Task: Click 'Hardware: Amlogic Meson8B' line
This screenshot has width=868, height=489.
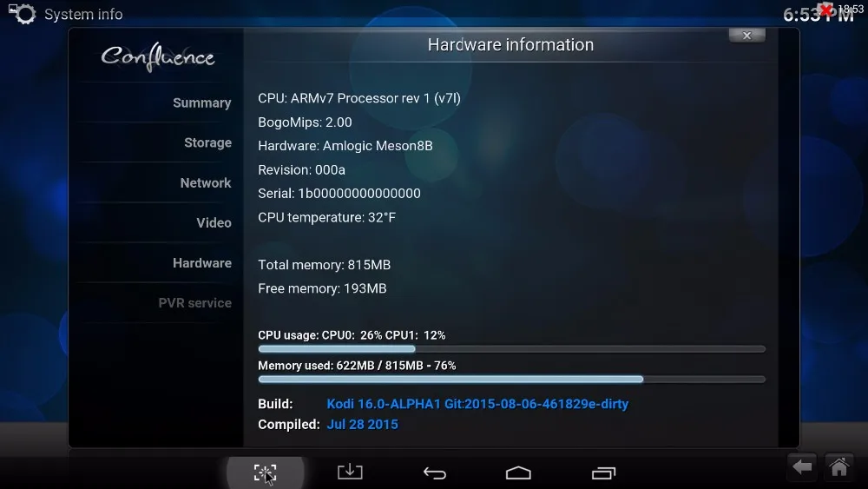Action: 345,146
